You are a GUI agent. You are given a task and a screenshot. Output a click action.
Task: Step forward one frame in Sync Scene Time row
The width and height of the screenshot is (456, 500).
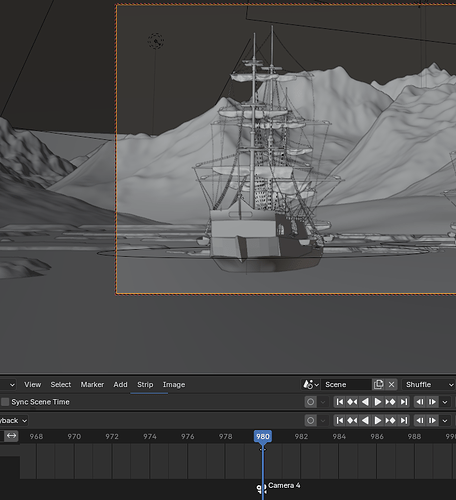click(x=432, y=402)
